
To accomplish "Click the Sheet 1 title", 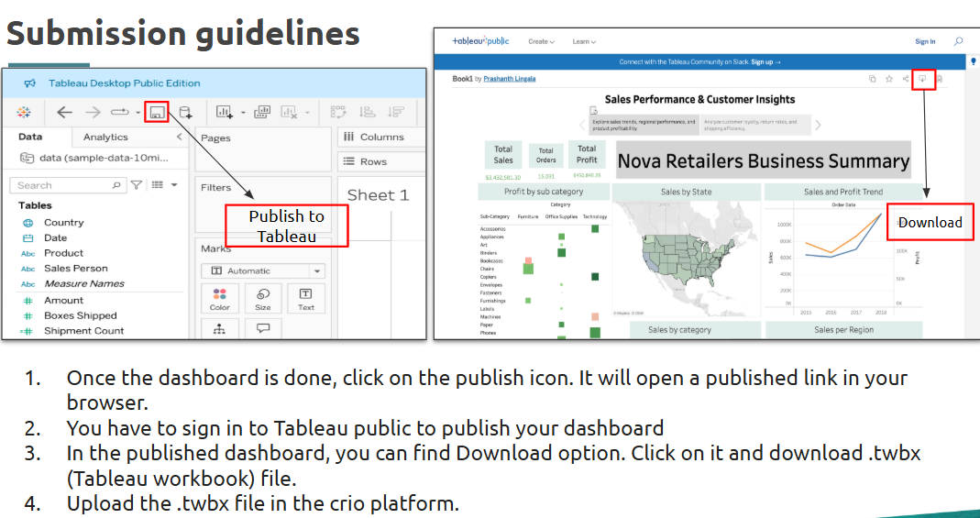I will click(378, 195).
